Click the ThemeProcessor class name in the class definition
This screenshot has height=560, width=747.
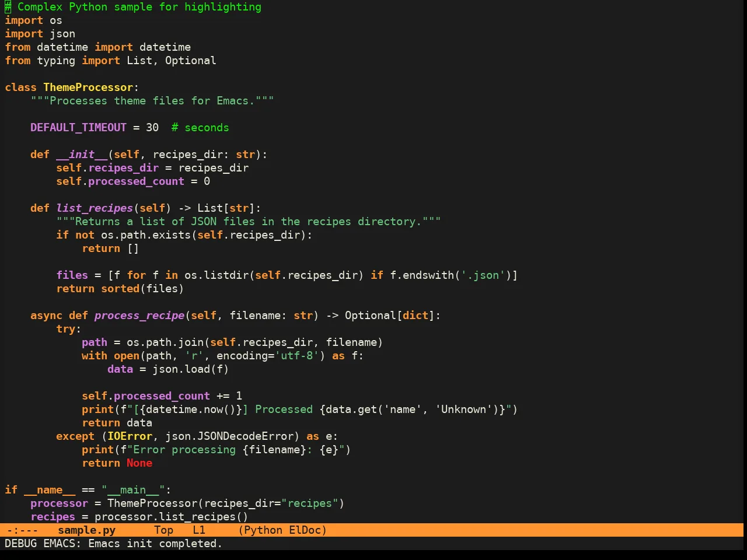88,87
